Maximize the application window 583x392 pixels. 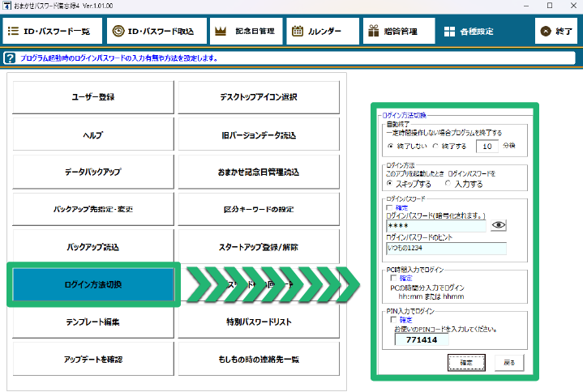(550, 6)
